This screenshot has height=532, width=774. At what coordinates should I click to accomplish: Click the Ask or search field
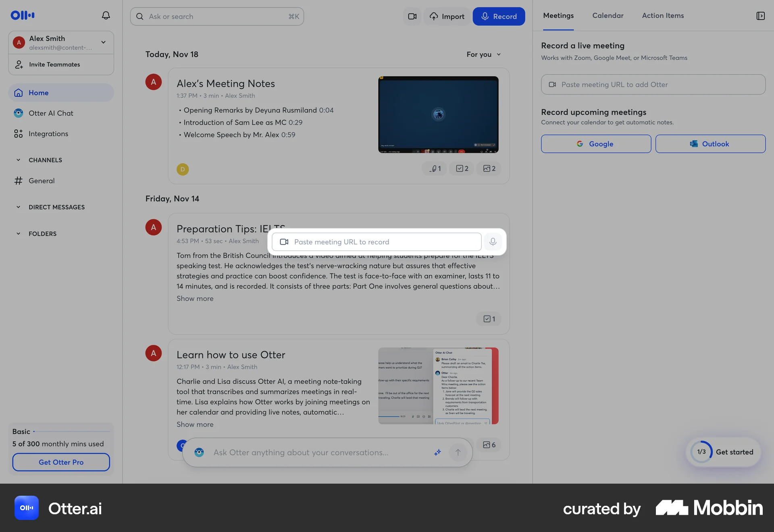pyautogui.click(x=217, y=17)
